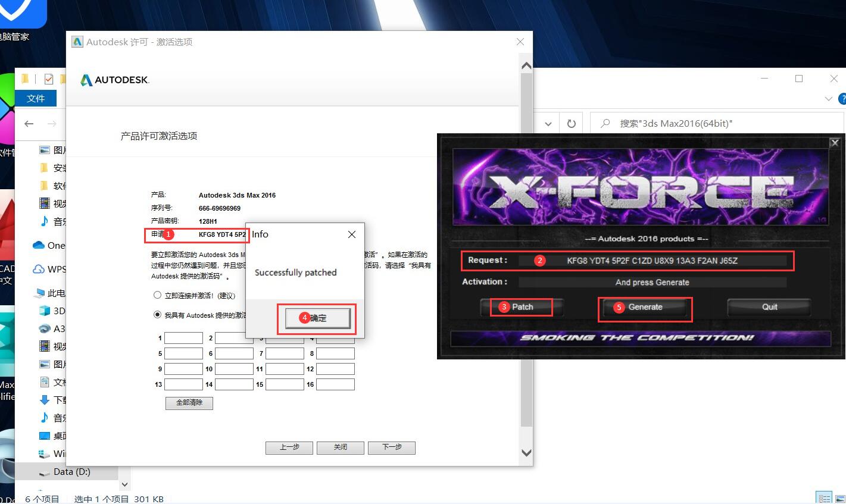Click activation code input field 1
The height and width of the screenshot is (504, 846).
tap(183, 338)
